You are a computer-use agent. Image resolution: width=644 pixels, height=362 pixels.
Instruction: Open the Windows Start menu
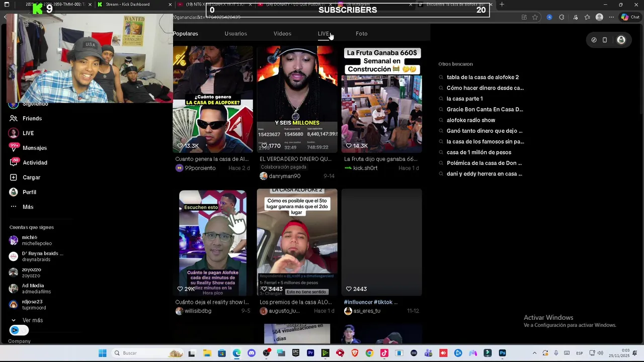point(103,353)
